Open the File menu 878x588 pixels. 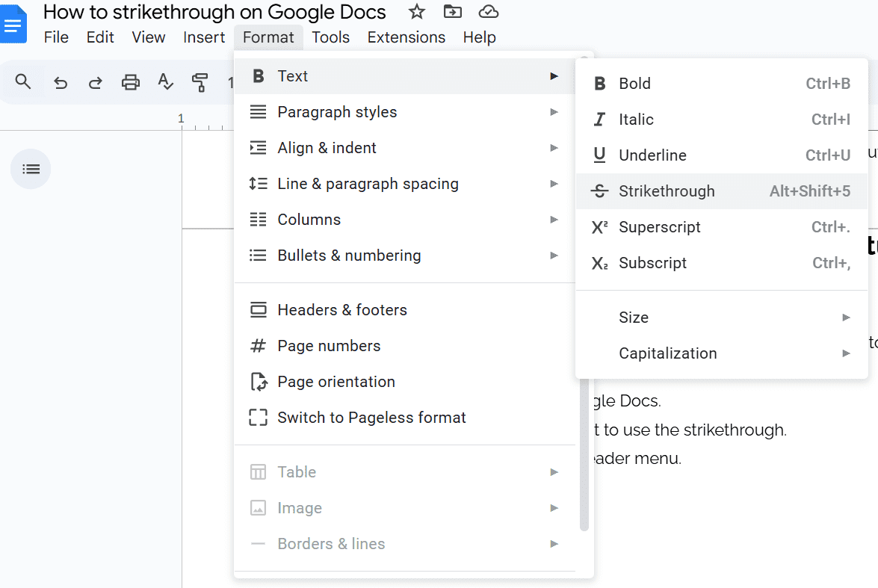pyautogui.click(x=56, y=37)
